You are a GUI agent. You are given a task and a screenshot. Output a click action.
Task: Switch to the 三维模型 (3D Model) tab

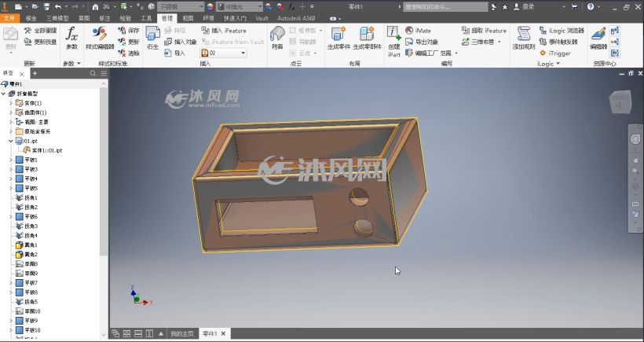click(x=57, y=19)
